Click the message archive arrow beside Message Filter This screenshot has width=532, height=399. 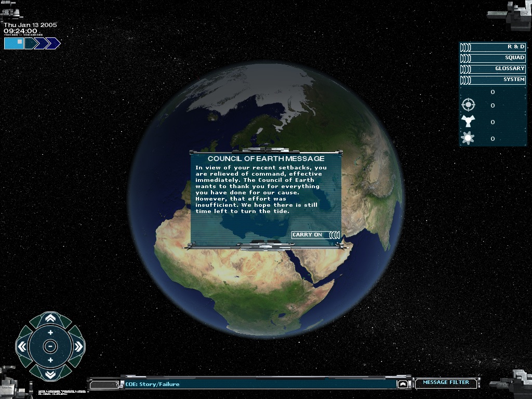[403, 384]
